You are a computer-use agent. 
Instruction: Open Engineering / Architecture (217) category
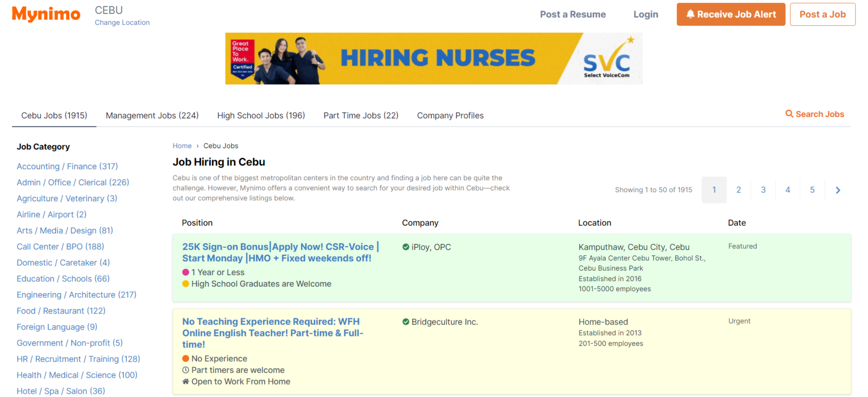77,295
